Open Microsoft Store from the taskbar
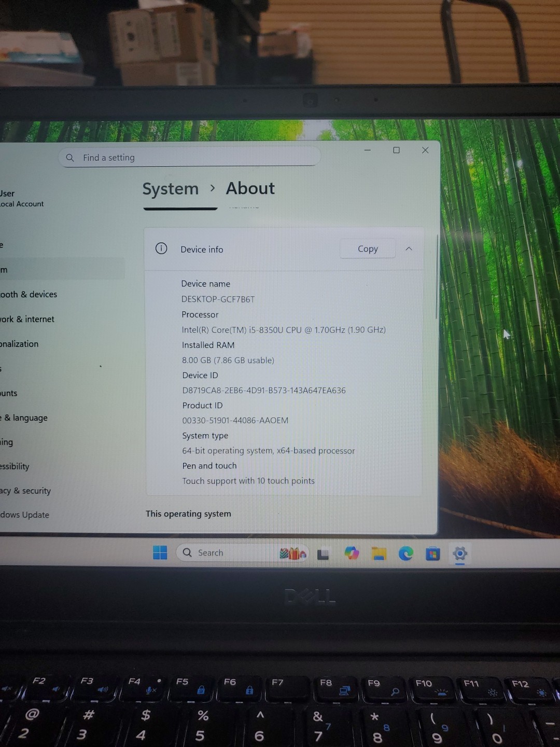 433,554
